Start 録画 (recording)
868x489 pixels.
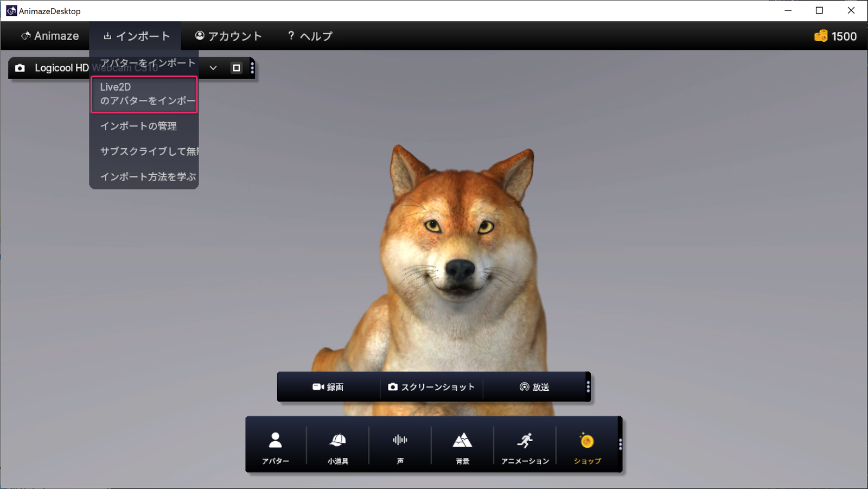[x=328, y=387]
